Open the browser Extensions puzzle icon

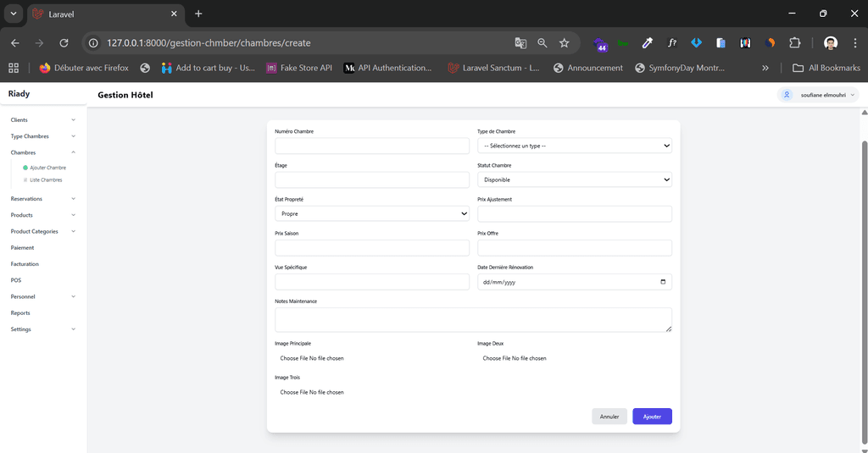coord(794,43)
